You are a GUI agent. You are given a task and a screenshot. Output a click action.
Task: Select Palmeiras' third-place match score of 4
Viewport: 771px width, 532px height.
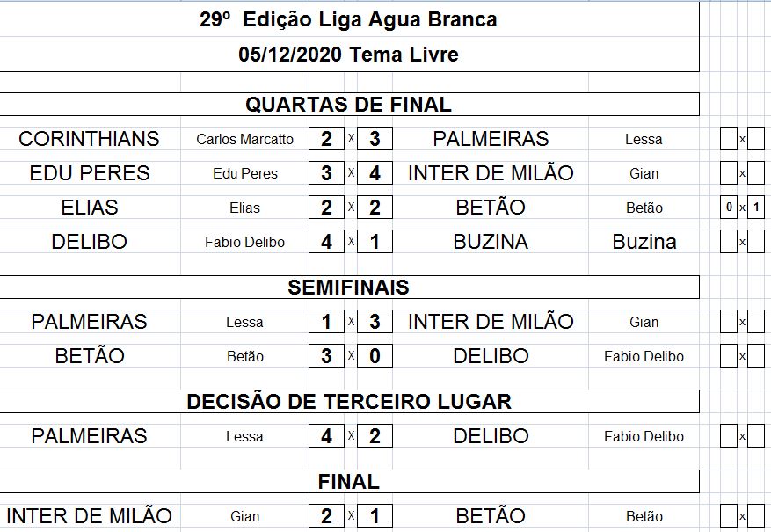[x=326, y=436]
